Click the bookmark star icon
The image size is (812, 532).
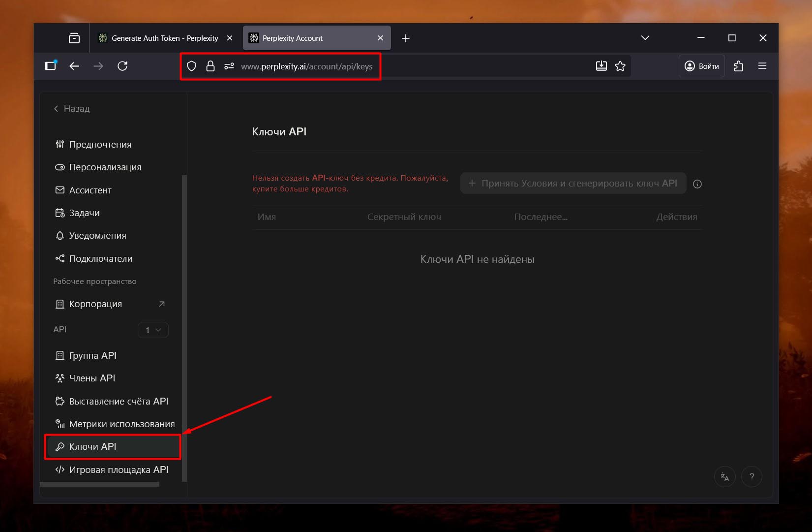tap(620, 66)
